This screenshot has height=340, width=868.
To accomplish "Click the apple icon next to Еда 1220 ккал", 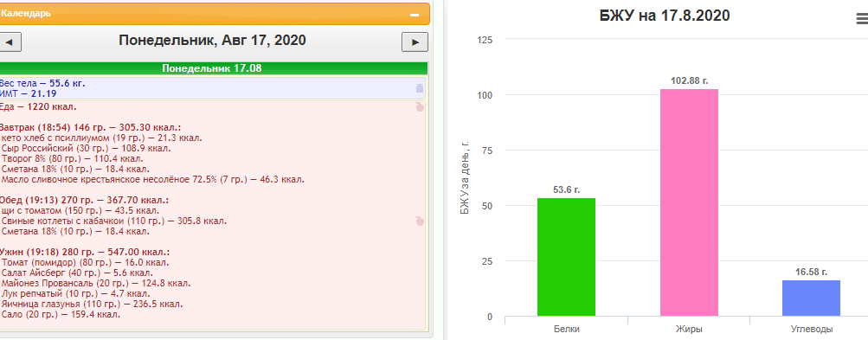I will (420, 107).
